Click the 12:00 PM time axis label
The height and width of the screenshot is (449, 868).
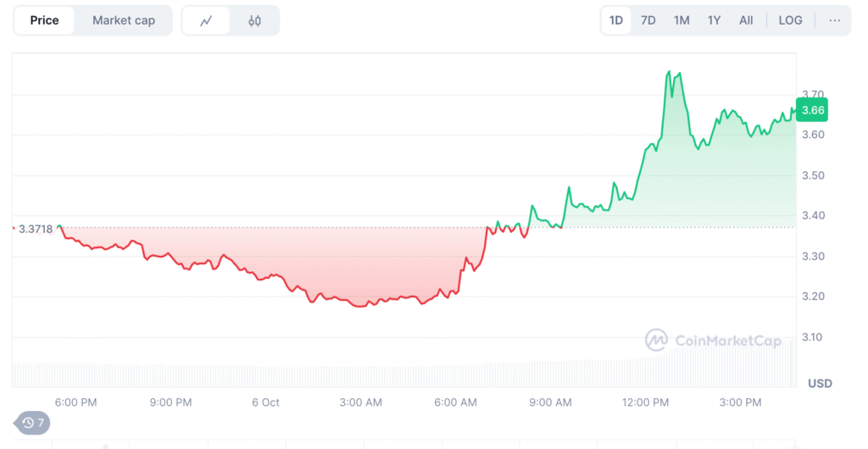pyautogui.click(x=647, y=402)
